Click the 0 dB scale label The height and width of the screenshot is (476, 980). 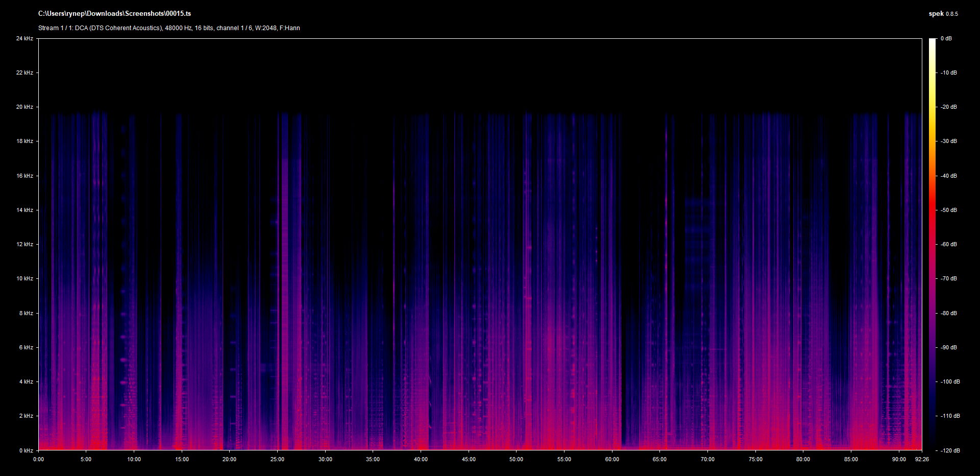click(x=946, y=38)
